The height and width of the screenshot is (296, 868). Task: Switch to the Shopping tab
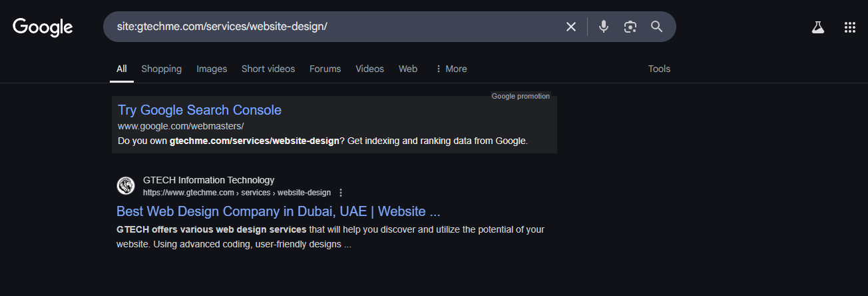coord(161,69)
